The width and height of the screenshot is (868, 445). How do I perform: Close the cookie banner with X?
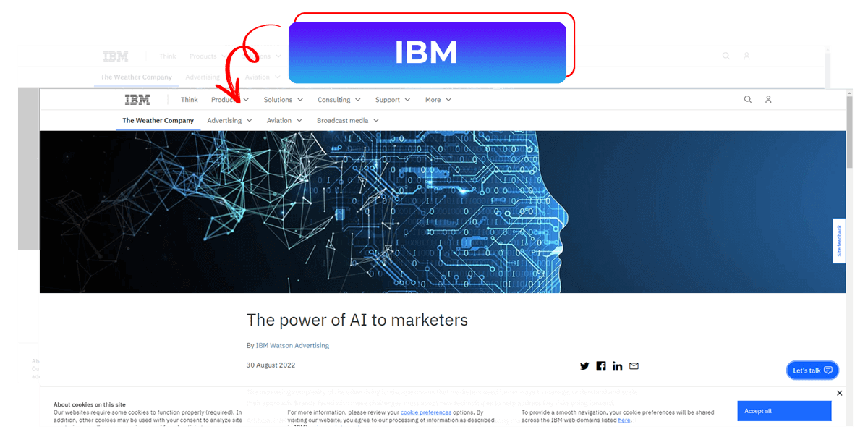tap(839, 393)
